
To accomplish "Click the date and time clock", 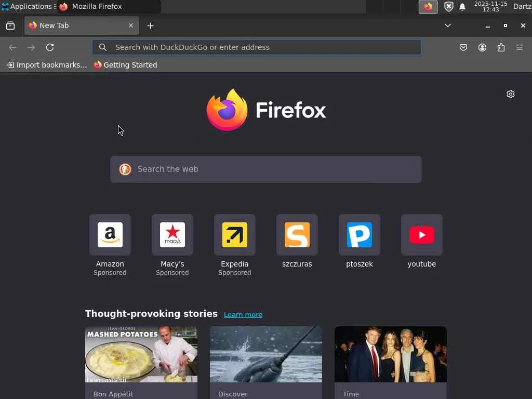I will click(490, 6).
